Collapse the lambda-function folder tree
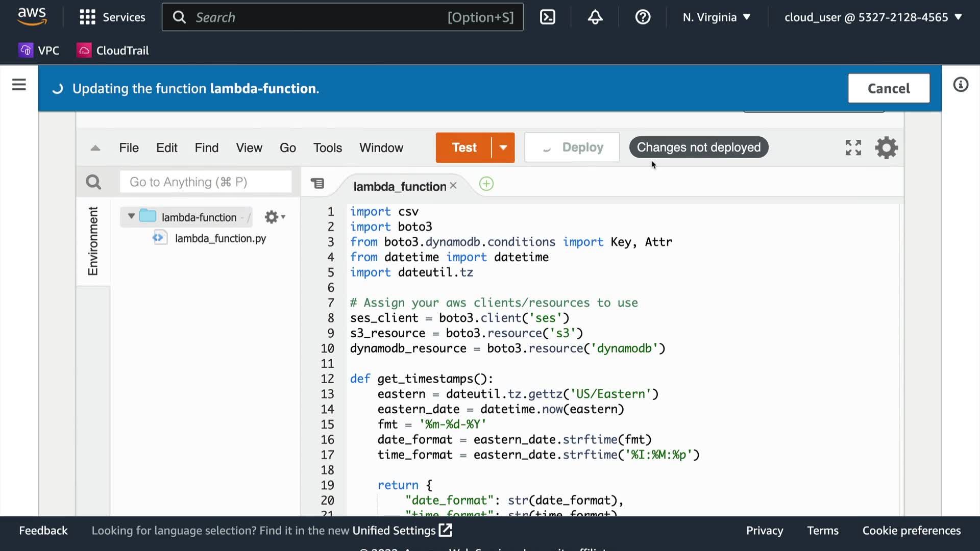The width and height of the screenshot is (980, 551). pos(131,216)
